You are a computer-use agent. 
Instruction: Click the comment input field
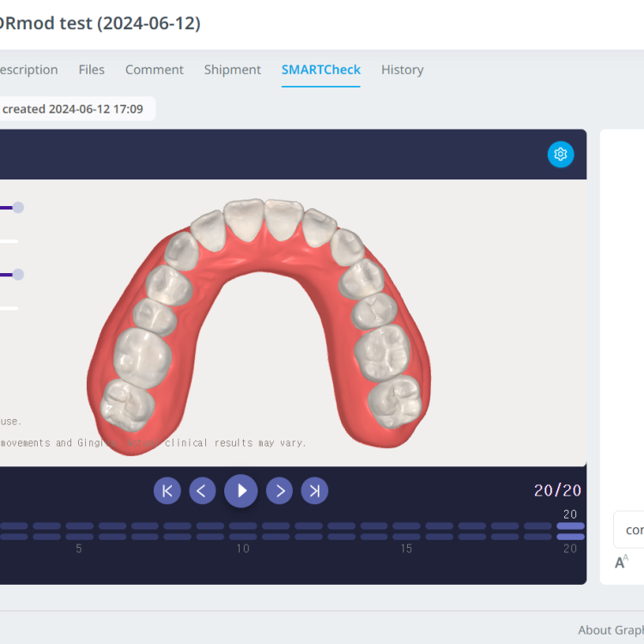pos(629,530)
